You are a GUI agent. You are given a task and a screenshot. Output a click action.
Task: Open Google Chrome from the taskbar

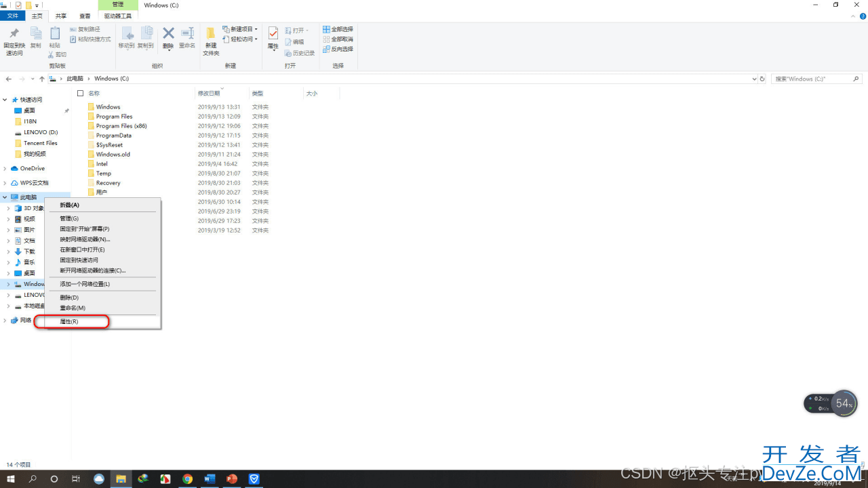point(187,479)
